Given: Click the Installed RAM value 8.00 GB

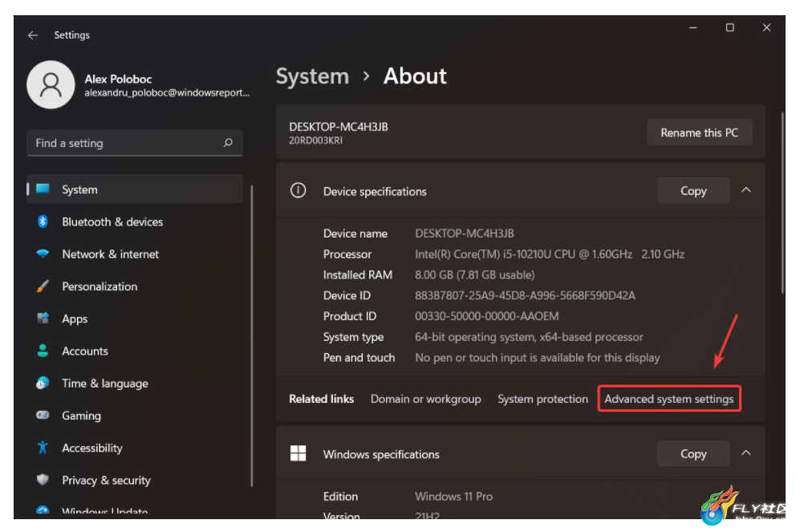Looking at the screenshot, I should click(x=474, y=275).
